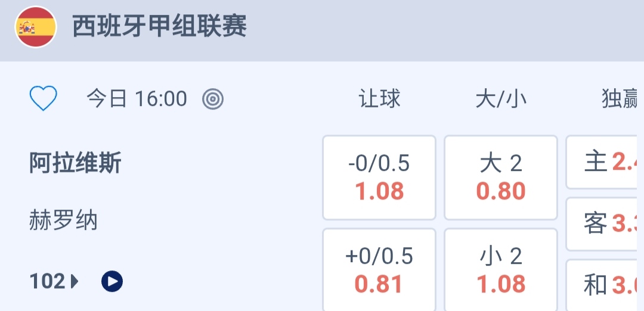Click the 大/小 column header
This screenshot has height=311, width=644.
(x=501, y=99)
